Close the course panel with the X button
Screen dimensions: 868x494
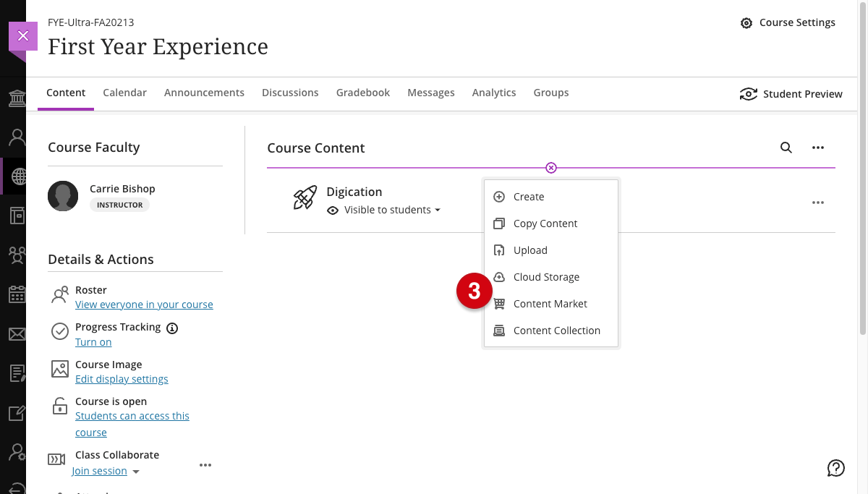coord(22,36)
